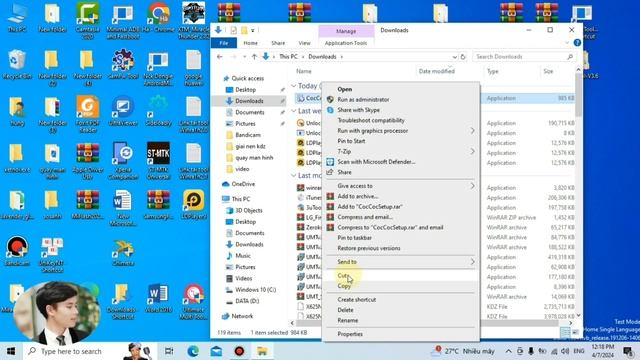Click the Search Downloads field
640x360 pixels.
click(524, 57)
